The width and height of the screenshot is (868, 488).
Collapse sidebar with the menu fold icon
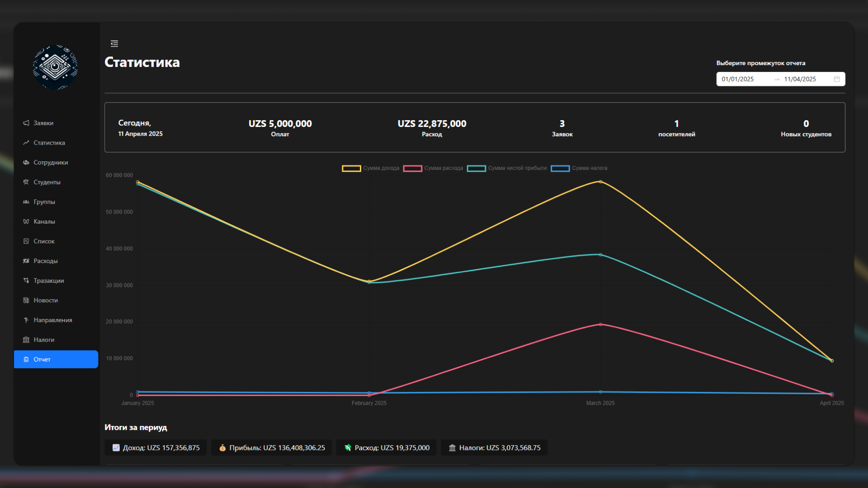[x=114, y=43]
